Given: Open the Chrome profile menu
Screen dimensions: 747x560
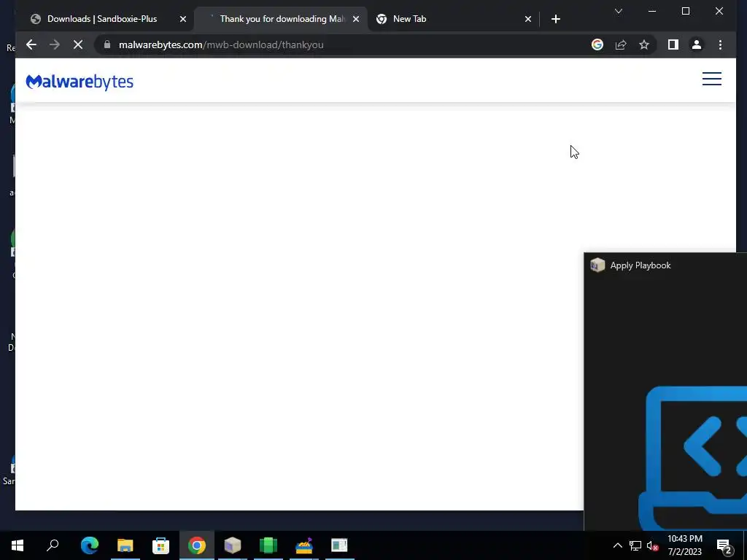Looking at the screenshot, I should coord(697,44).
